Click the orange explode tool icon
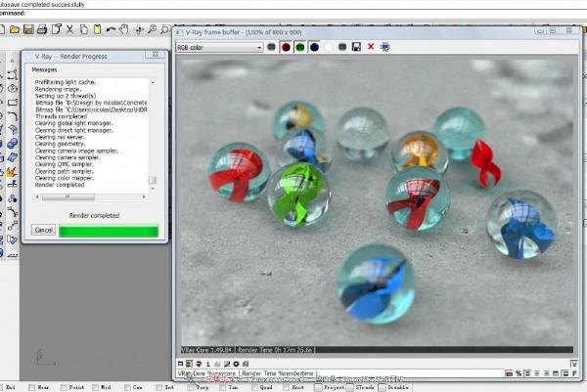 (x=12, y=171)
